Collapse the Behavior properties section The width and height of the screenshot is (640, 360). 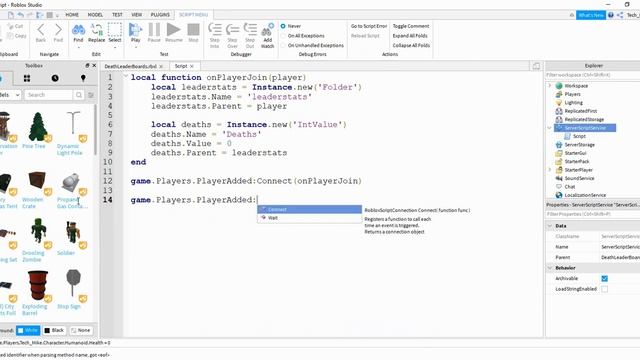click(550, 268)
